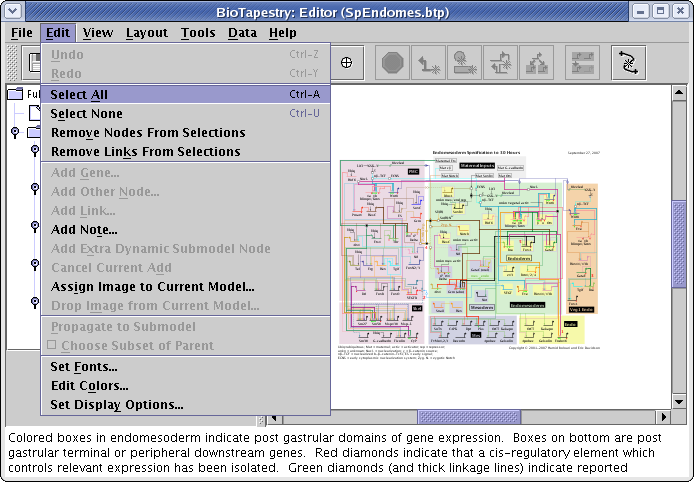This screenshot has width=694, height=482.
Task: Click the curved path toolbar icon
Action: 628,62
